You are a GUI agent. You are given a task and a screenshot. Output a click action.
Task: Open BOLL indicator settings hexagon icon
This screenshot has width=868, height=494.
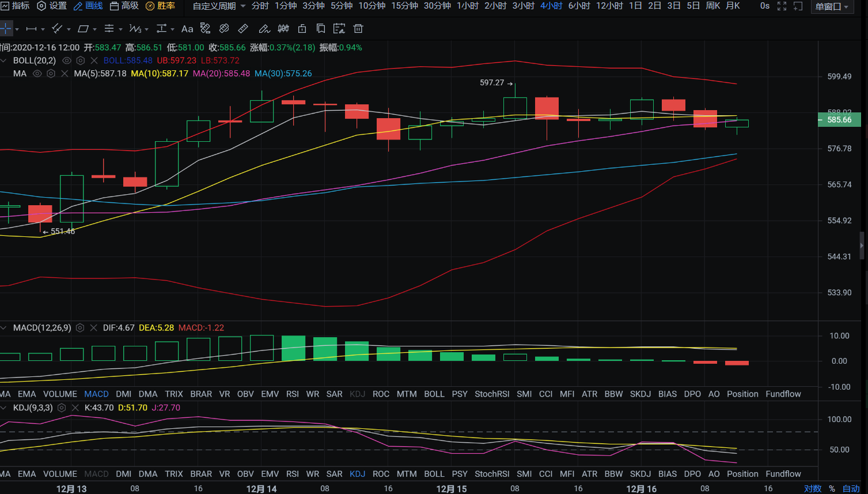(x=81, y=61)
